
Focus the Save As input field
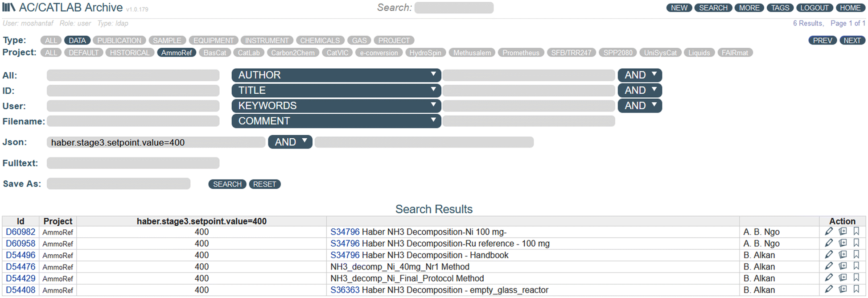119,183
